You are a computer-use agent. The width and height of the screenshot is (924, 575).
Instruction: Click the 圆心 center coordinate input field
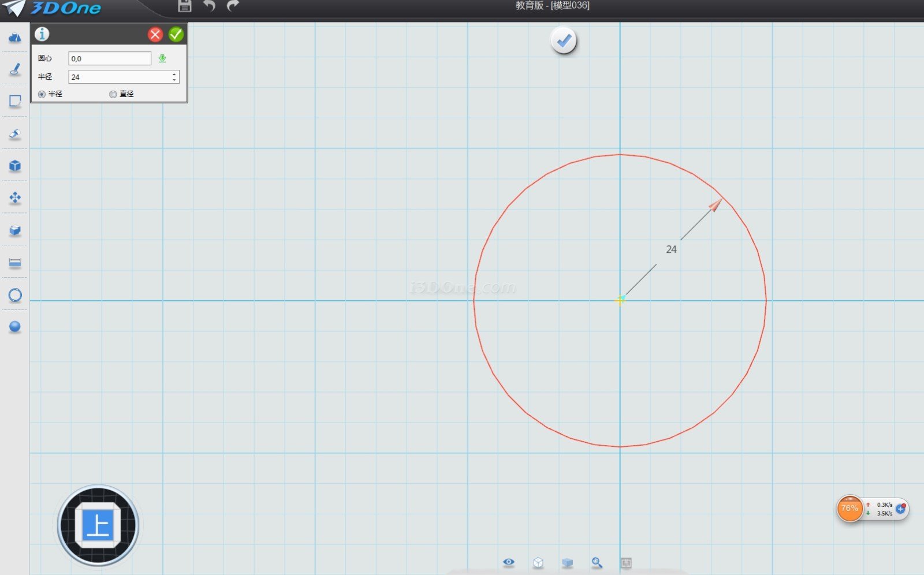[110, 58]
